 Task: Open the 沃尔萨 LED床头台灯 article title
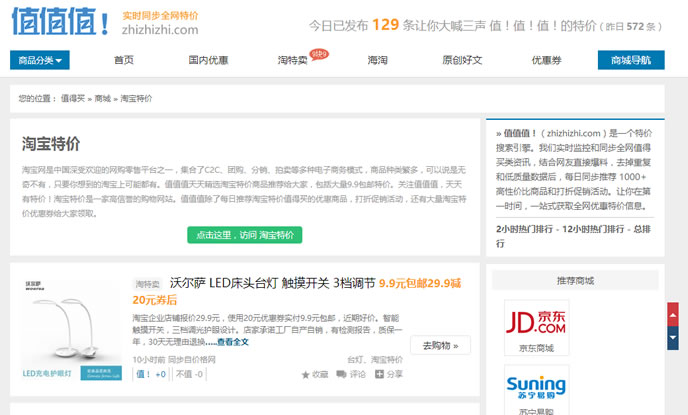click(x=272, y=283)
